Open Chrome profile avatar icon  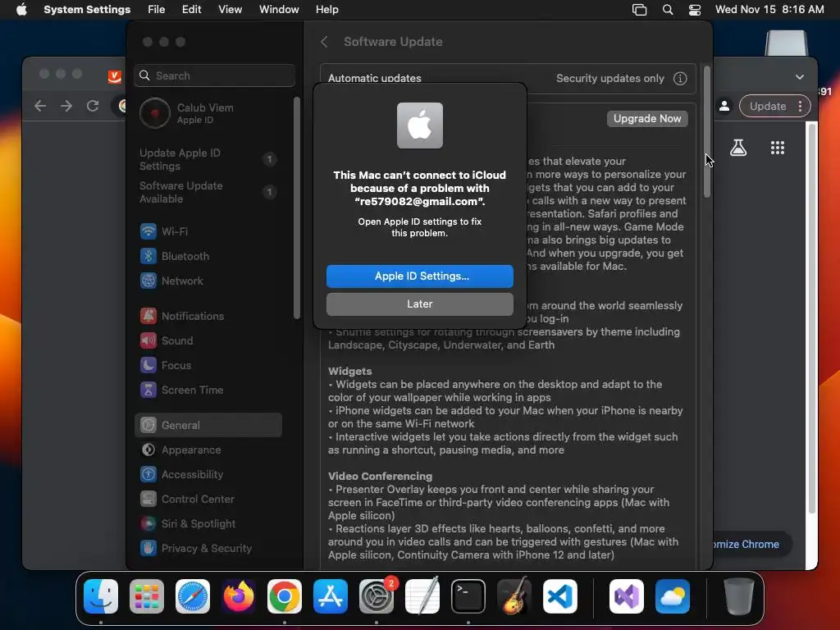point(724,106)
